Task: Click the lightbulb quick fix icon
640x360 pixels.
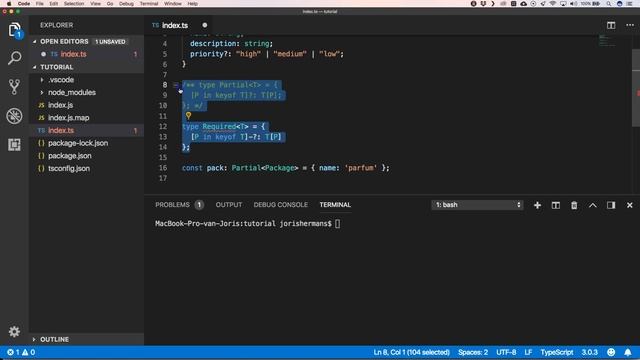Action: click(188, 116)
